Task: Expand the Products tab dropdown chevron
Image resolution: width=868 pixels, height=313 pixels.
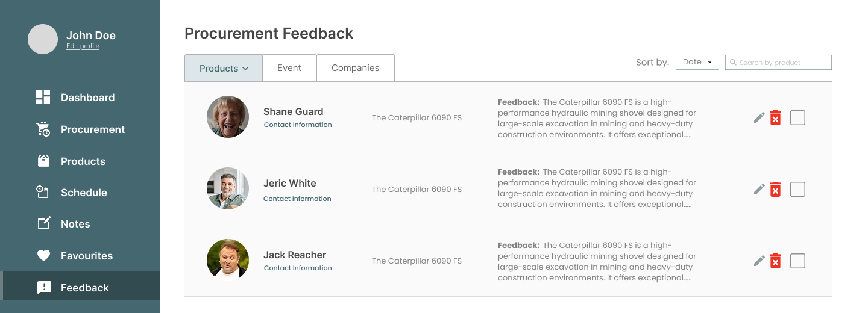Action: 245,69
